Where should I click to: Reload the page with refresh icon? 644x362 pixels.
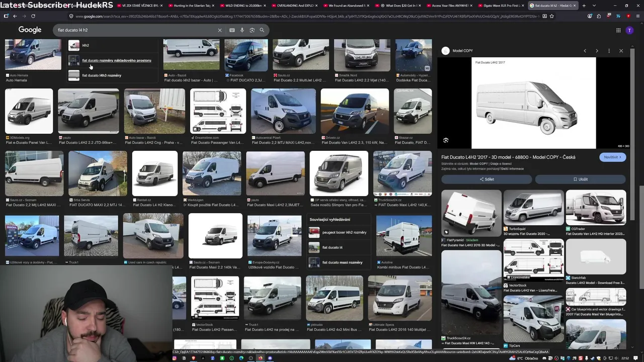(x=32, y=16)
